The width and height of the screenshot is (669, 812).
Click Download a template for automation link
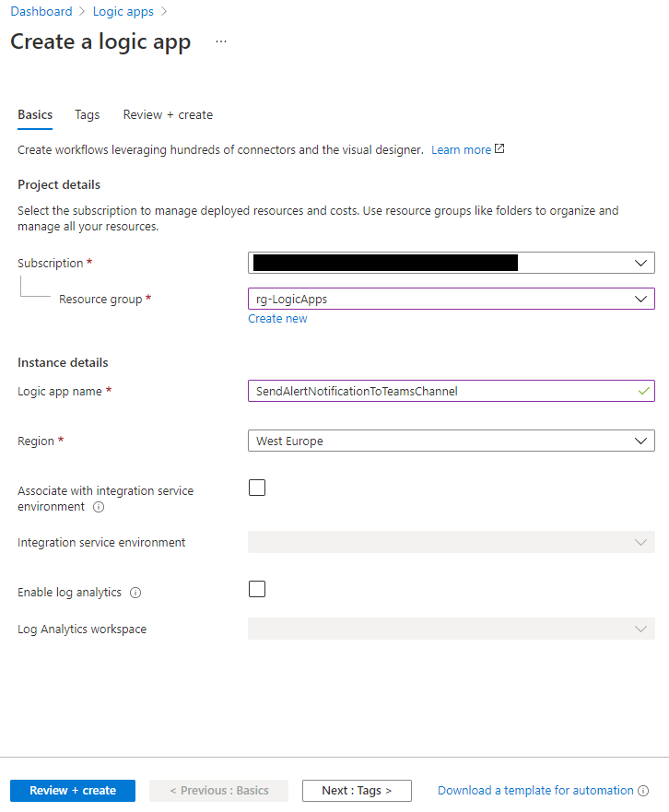535,791
